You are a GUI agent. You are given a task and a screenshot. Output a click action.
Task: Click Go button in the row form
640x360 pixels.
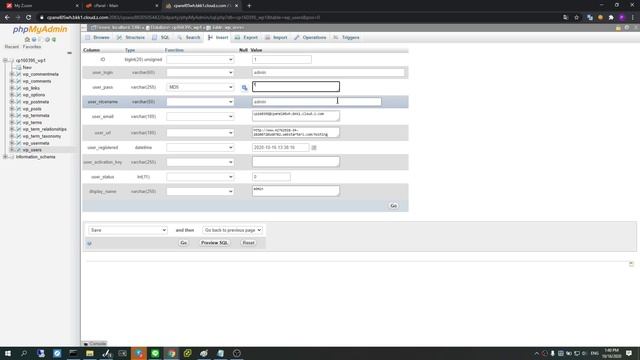click(393, 206)
